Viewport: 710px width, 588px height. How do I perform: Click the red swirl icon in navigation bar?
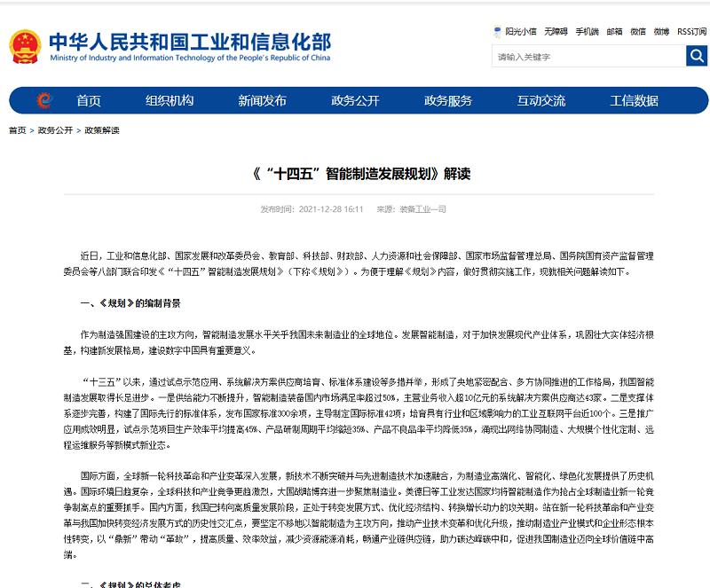pyautogui.click(x=44, y=100)
